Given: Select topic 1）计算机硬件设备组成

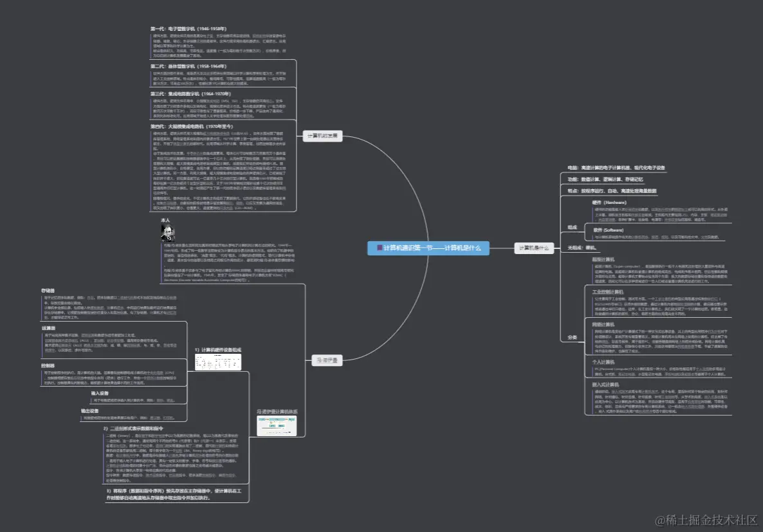Looking at the screenshot, I should 218,349.
